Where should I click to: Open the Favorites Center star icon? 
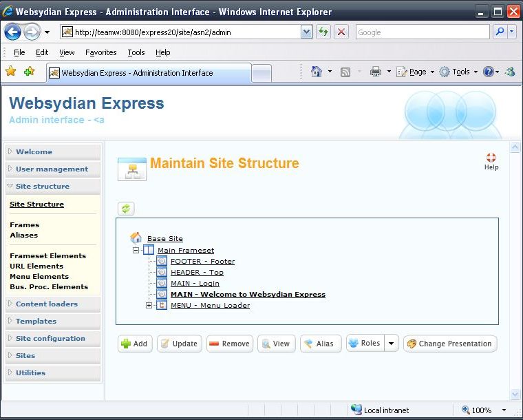tap(11, 71)
